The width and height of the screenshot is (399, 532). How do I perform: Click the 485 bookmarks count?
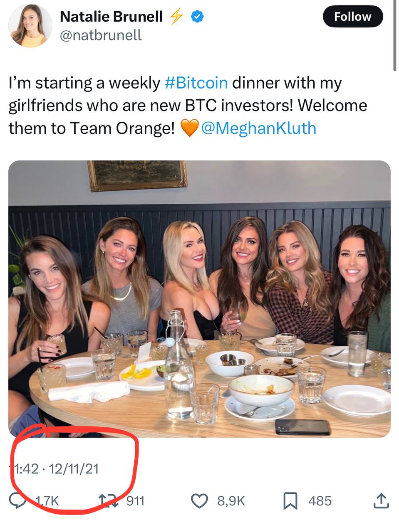coord(320,501)
